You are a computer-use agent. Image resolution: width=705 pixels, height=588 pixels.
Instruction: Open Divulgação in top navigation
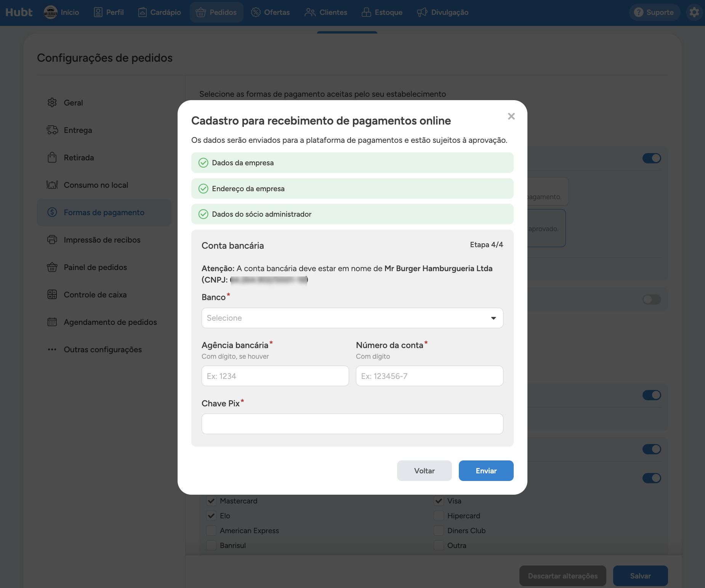[442, 12]
